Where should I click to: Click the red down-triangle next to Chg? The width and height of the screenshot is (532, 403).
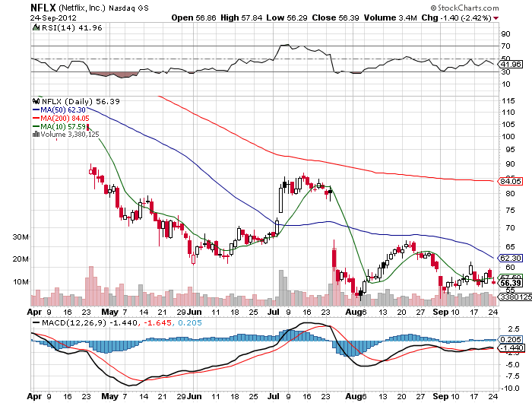[496, 18]
